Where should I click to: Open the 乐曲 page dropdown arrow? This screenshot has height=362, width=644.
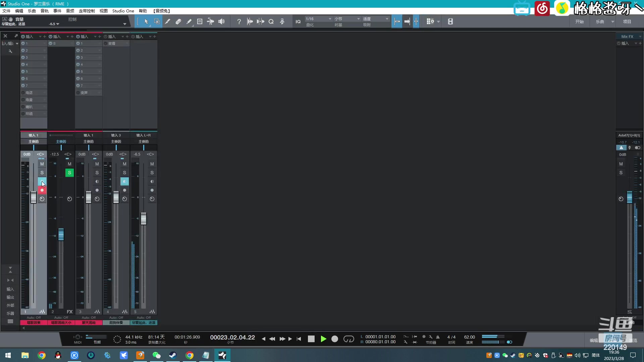[612, 22]
